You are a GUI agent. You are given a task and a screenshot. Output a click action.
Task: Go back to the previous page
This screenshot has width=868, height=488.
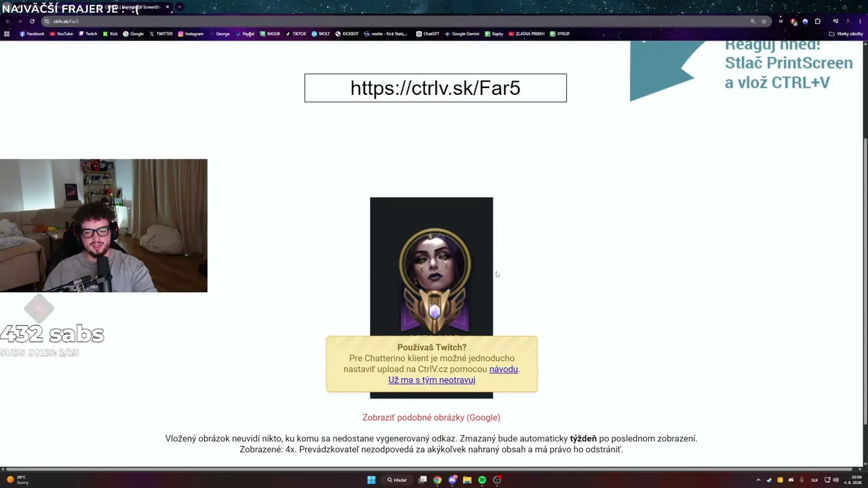click(7, 21)
